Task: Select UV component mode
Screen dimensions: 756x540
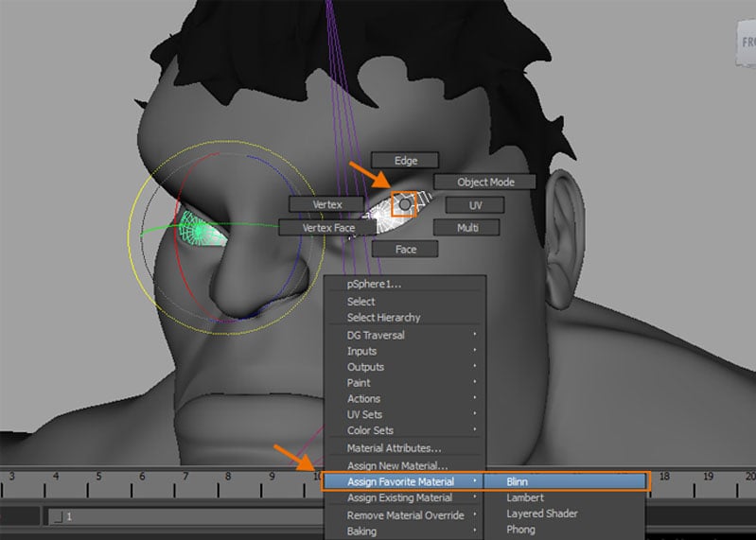Action: pyautogui.click(x=475, y=205)
